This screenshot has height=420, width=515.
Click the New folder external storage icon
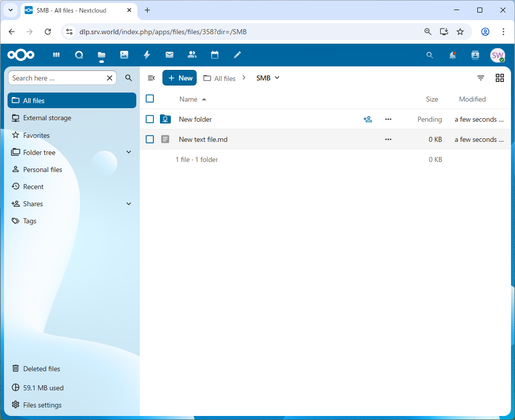pyautogui.click(x=165, y=119)
